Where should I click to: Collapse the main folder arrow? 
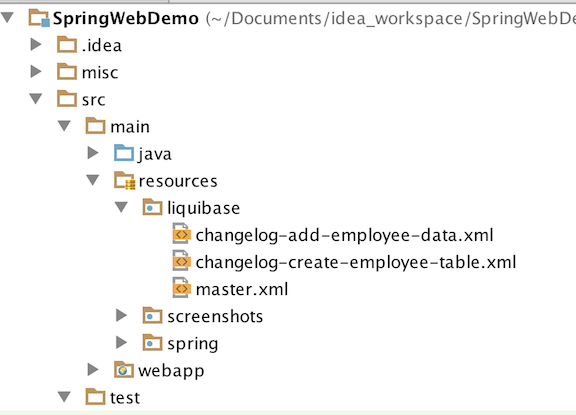pyautogui.click(x=64, y=126)
